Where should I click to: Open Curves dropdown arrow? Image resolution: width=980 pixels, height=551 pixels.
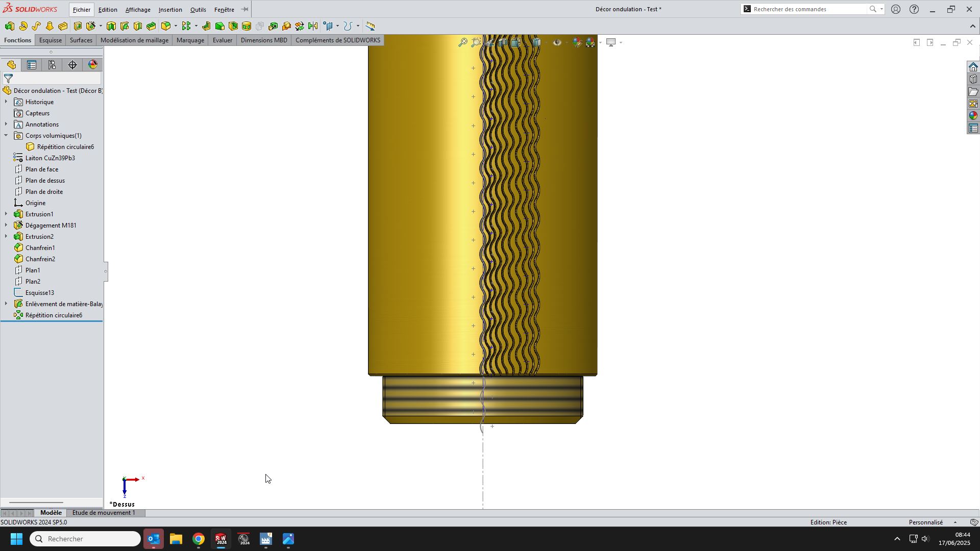358,26
